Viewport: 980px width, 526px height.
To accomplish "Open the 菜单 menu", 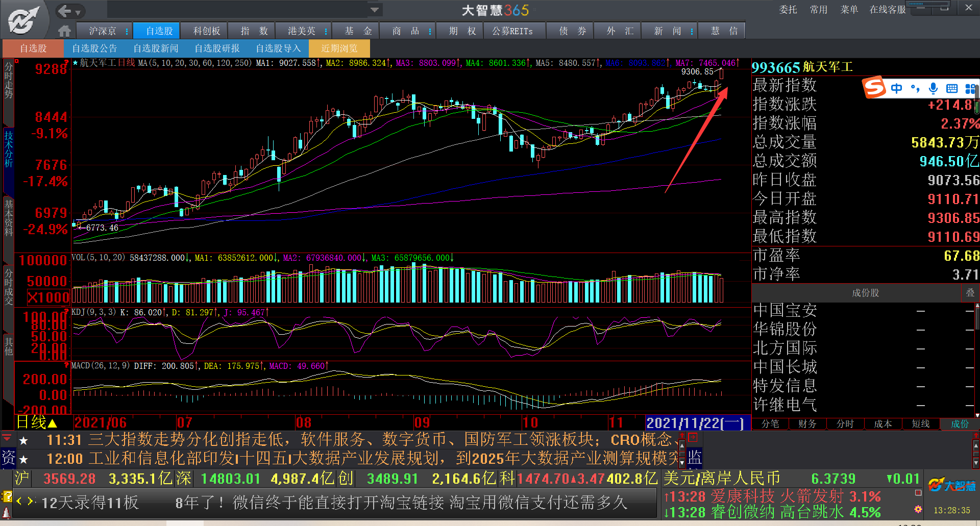I will pos(849,10).
